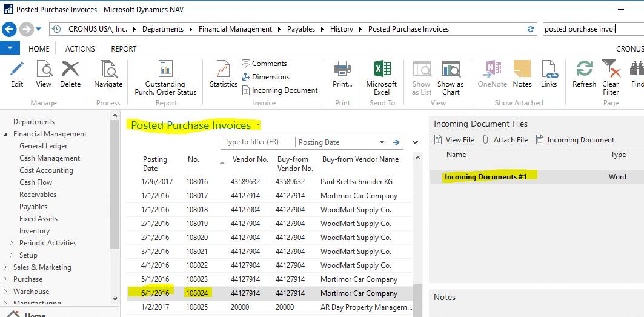Click AR Day Property Management vendor name
The width and height of the screenshot is (644, 317).
click(366, 307)
